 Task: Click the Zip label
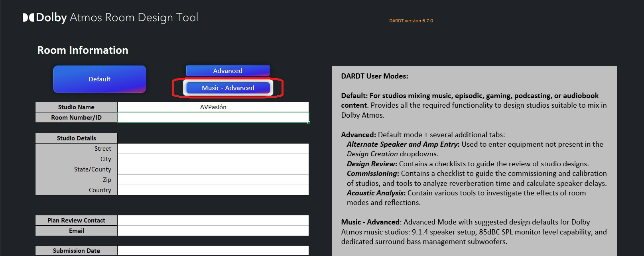107,179
